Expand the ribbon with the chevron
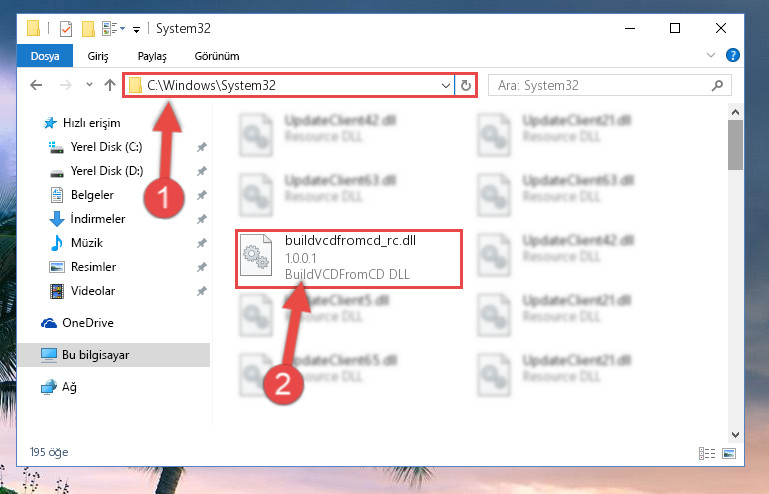 pos(711,55)
